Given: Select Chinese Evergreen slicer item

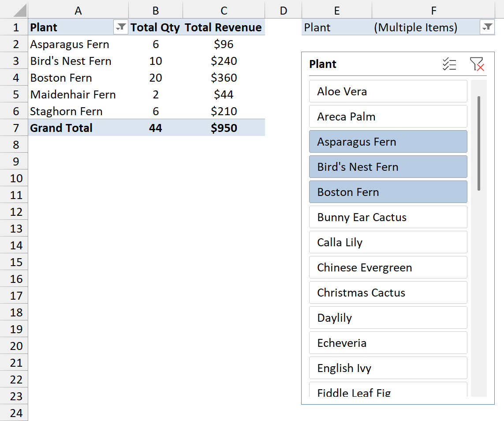Looking at the screenshot, I should click(x=388, y=267).
